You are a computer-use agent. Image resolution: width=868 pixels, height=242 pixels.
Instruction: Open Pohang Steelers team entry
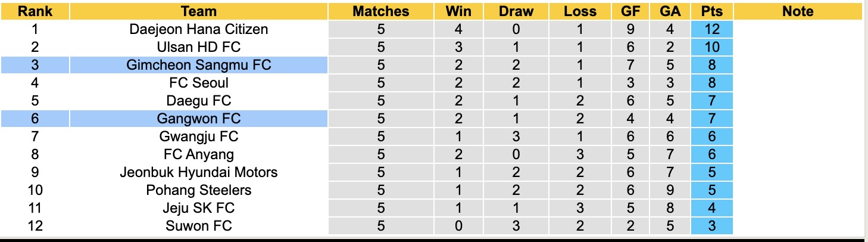(x=199, y=190)
